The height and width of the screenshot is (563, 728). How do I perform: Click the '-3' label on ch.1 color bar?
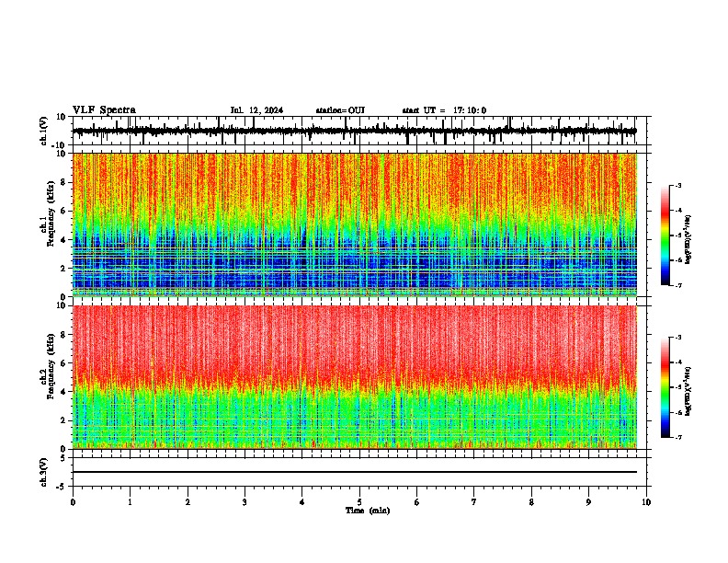pos(678,185)
